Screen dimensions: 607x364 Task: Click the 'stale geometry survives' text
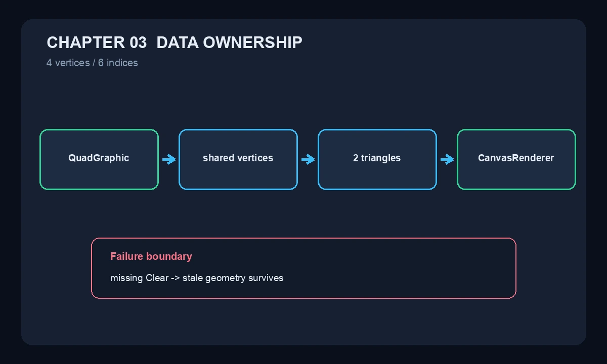coord(233,278)
